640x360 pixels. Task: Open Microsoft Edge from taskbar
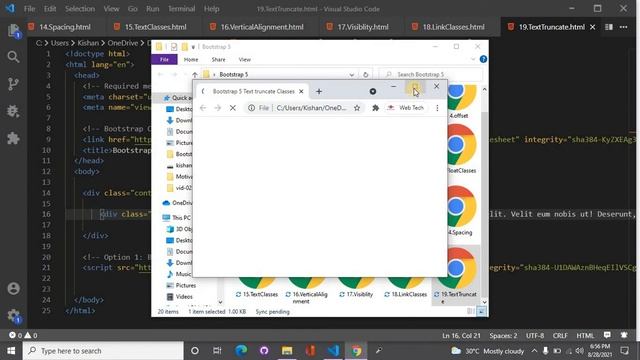tap(241, 351)
